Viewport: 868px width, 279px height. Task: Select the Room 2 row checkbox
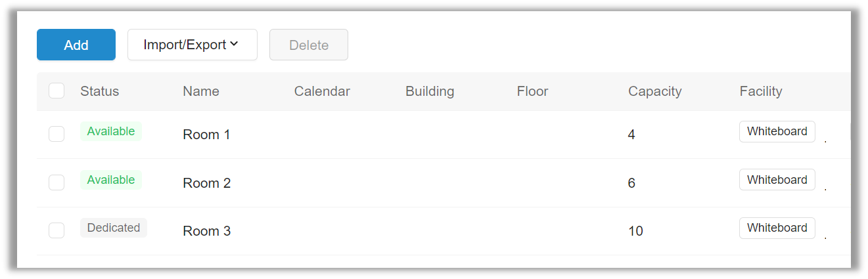[57, 182]
